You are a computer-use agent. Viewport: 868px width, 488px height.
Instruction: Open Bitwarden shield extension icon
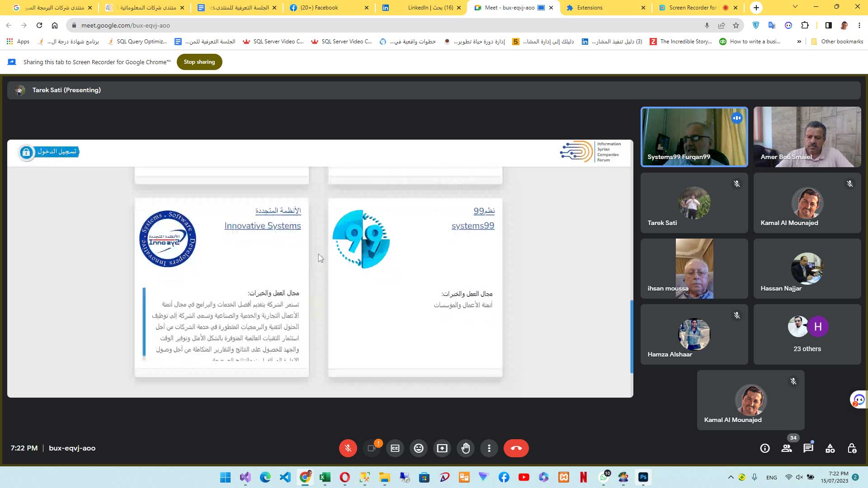point(756,25)
